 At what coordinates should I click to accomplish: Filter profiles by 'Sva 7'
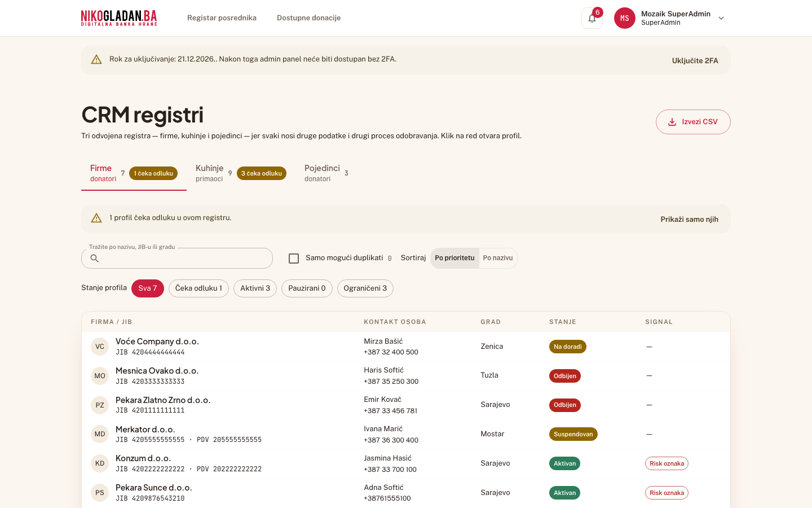coord(148,288)
